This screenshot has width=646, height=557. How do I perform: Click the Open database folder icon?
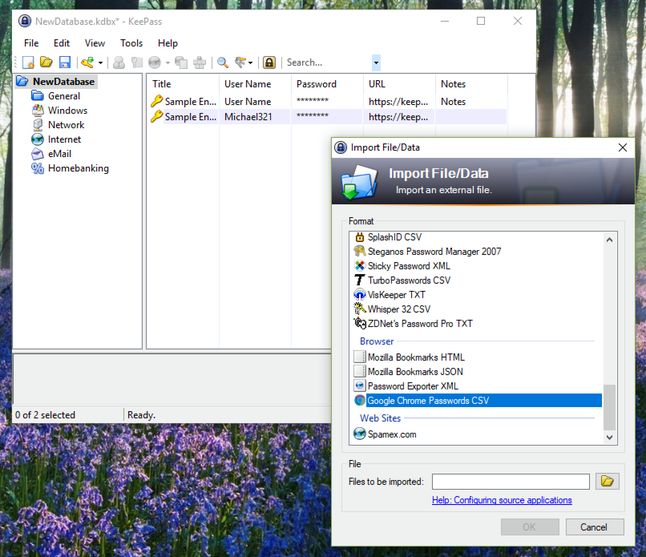[46, 63]
